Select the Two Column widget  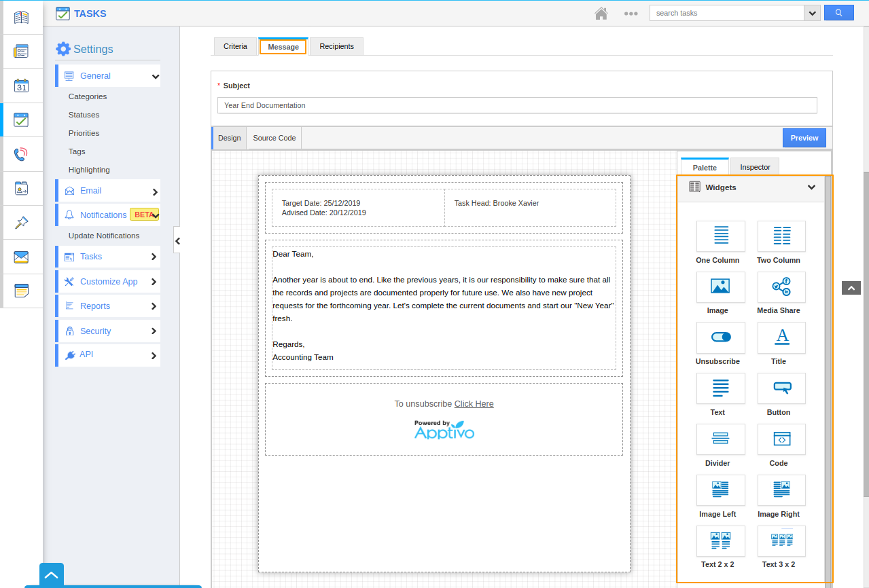coord(781,236)
